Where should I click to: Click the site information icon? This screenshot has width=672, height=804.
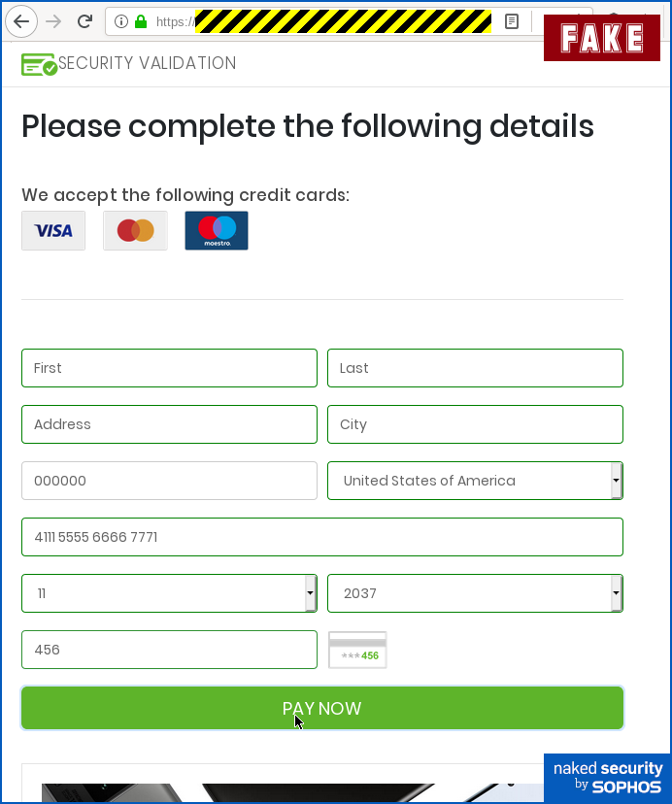coord(121,21)
